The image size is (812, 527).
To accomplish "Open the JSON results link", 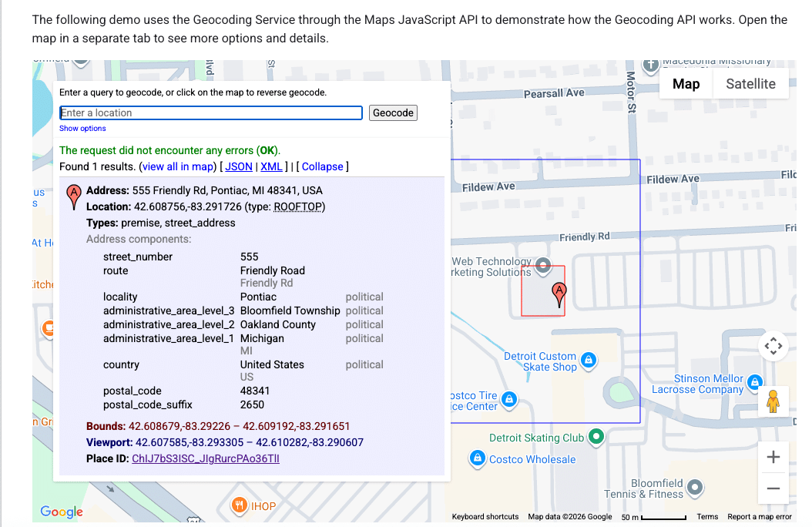I will coord(239,166).
